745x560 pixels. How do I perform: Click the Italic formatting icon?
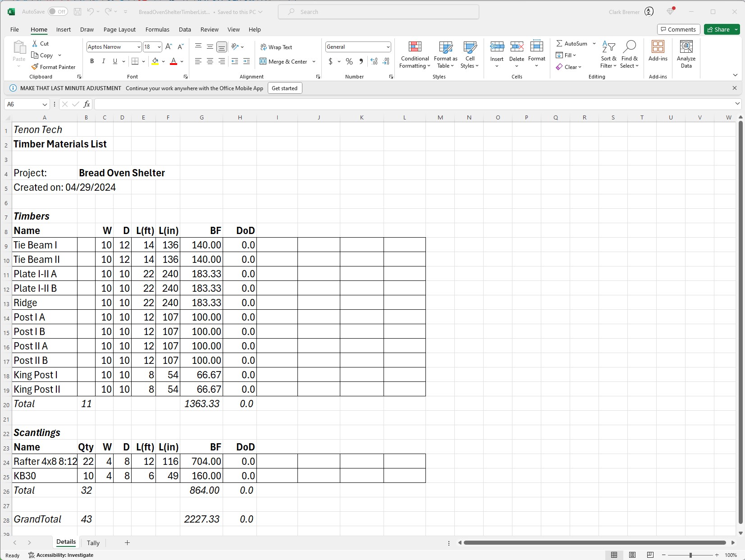104,61
